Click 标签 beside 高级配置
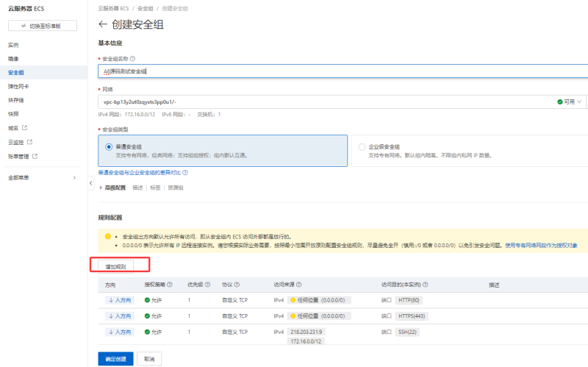 click(155, 188)
